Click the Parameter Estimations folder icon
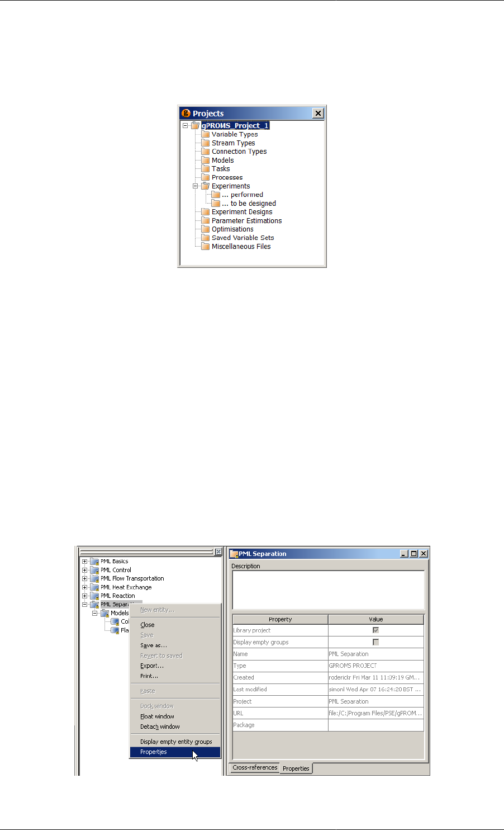Image resolution: width=504 pixels, height=830 pixels. [206, 220]
